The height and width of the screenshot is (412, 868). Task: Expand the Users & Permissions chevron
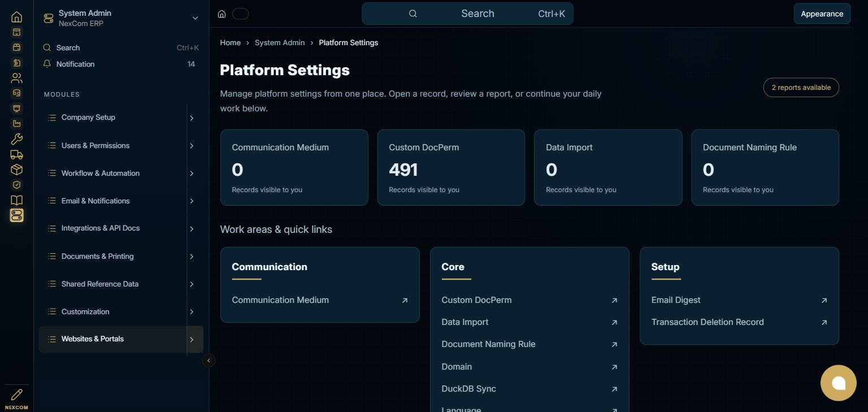192,146
